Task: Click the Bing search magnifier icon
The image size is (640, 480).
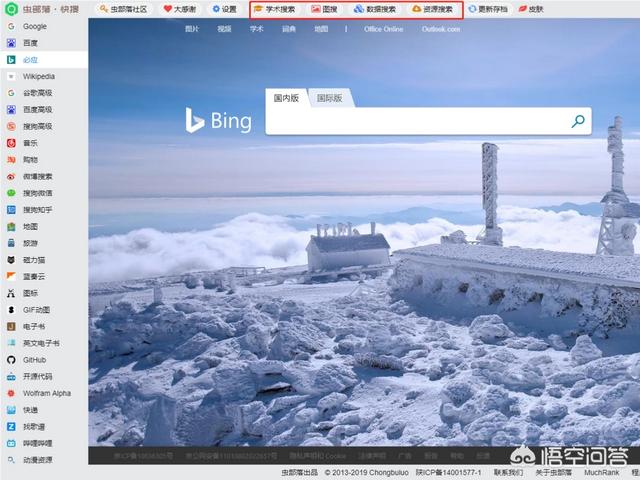Action: pos(577,121)
